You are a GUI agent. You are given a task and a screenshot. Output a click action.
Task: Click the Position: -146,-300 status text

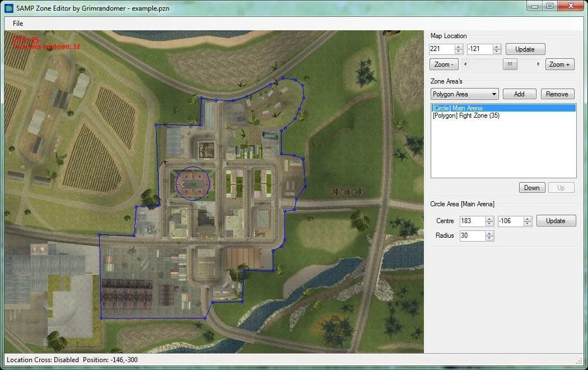click(110, 360)
